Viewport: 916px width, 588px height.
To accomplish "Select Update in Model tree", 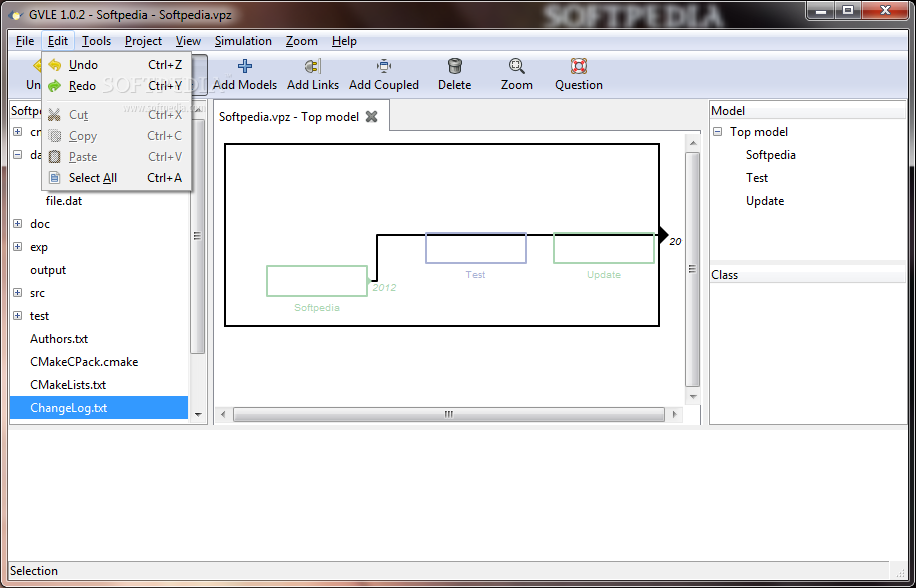I will (x=765, y=201).
